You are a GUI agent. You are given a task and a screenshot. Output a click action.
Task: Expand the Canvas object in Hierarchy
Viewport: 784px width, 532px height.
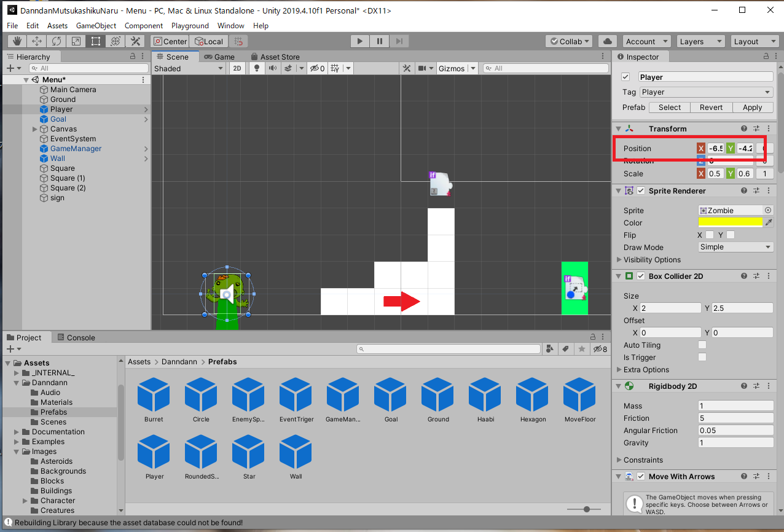pos(35,129)
